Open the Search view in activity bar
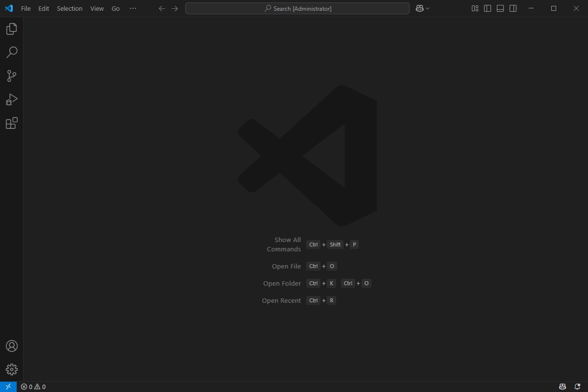 click(12, 52)
